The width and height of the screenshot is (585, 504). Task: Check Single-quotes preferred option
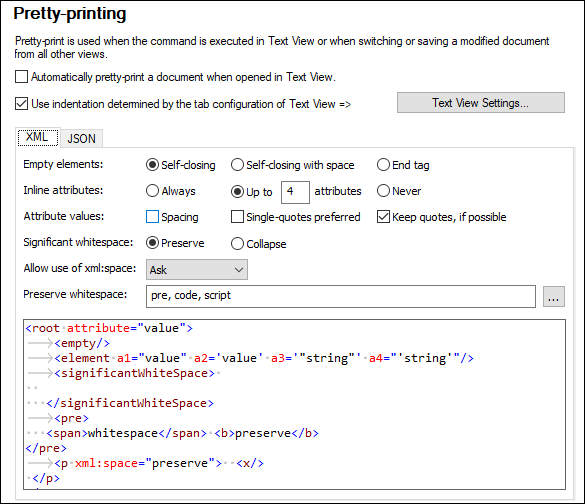click(237, 217)
